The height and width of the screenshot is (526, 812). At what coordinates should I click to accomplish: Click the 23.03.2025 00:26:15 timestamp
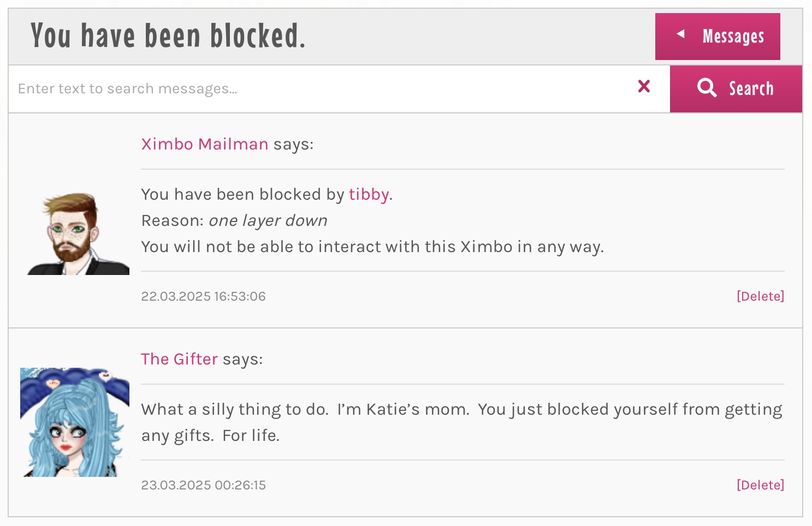tap(203, 485)
